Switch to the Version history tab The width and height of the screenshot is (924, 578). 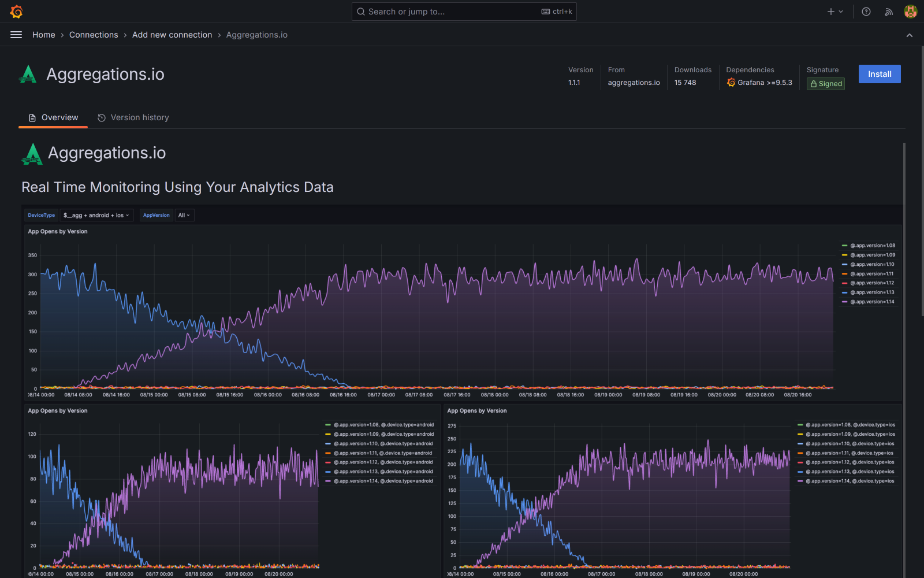click(133, 117)
